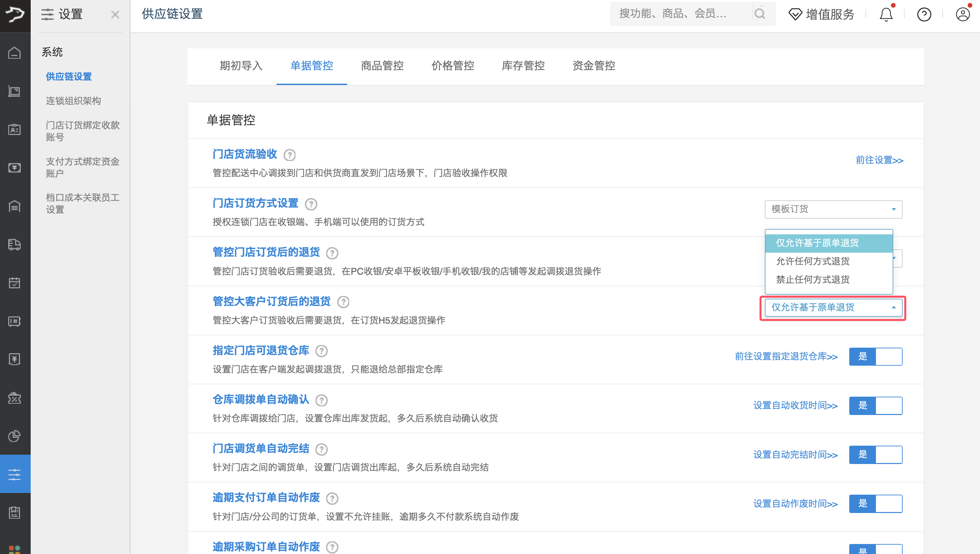Open the home icon in left sidebar
Viewport: 980px width, 554px height.
(14, 53)
